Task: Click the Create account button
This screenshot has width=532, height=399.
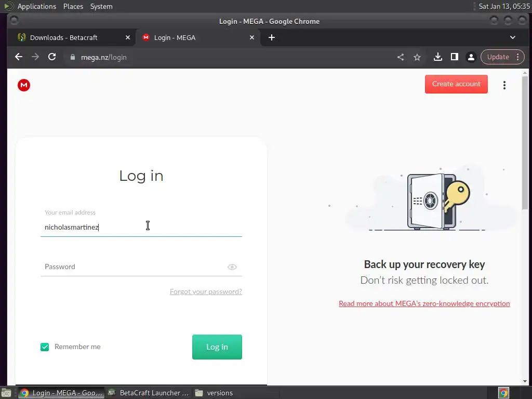Action: [456, 84]
